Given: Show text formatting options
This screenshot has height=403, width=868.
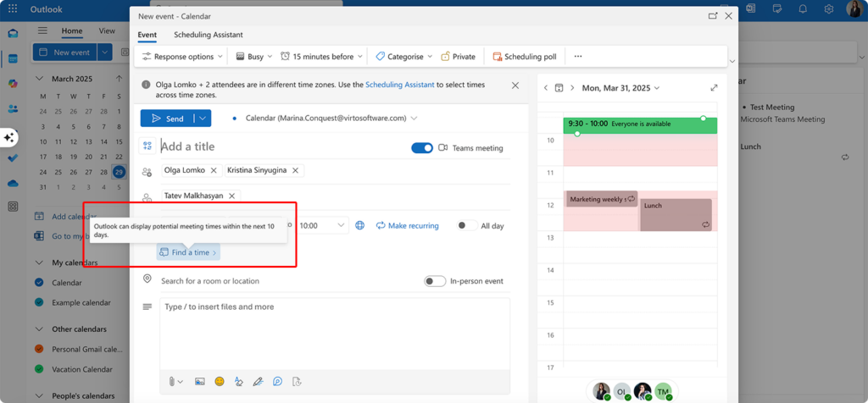Looking at the screenshot, I should coord(238,382).
